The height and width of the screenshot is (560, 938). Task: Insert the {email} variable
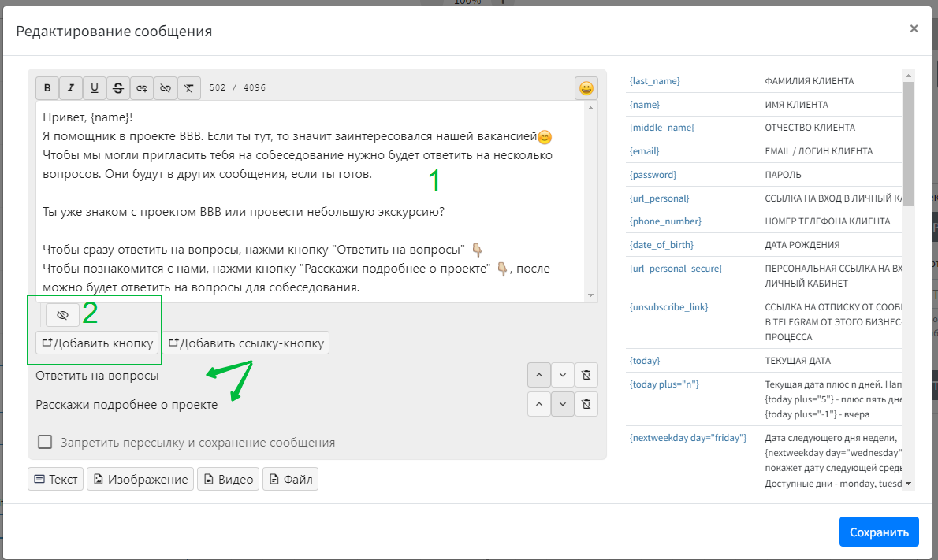click(x=644, y=151)
